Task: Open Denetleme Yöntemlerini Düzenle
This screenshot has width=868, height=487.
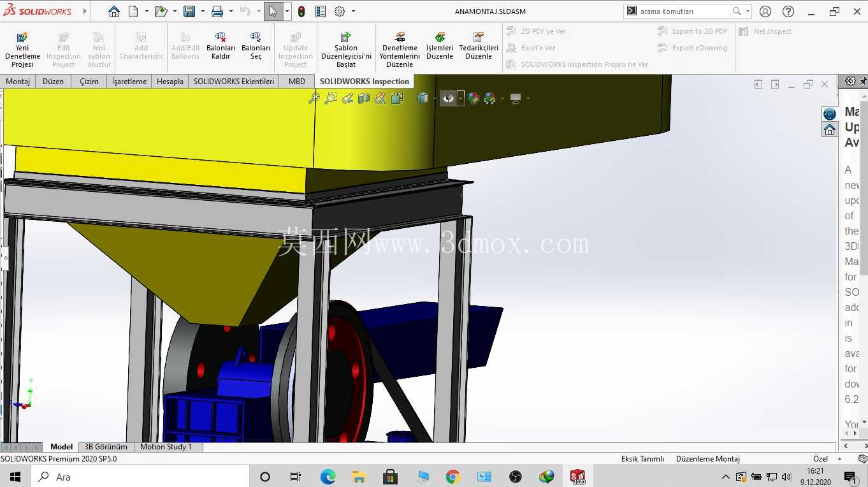Action: [x=400, y=50]
